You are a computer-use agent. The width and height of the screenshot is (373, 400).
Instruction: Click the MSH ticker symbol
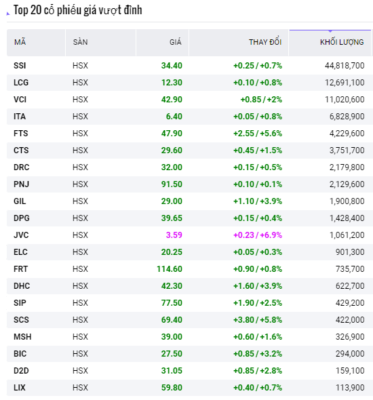[22, 337]
